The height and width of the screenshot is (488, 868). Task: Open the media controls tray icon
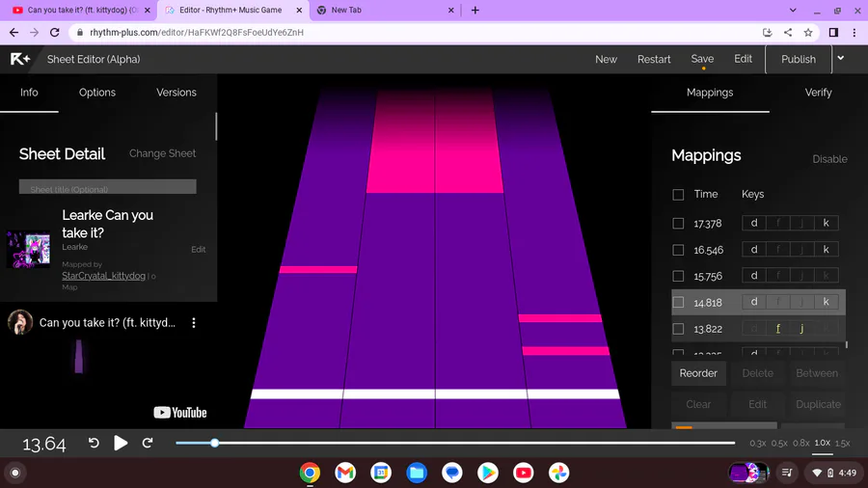coord(787,473)
